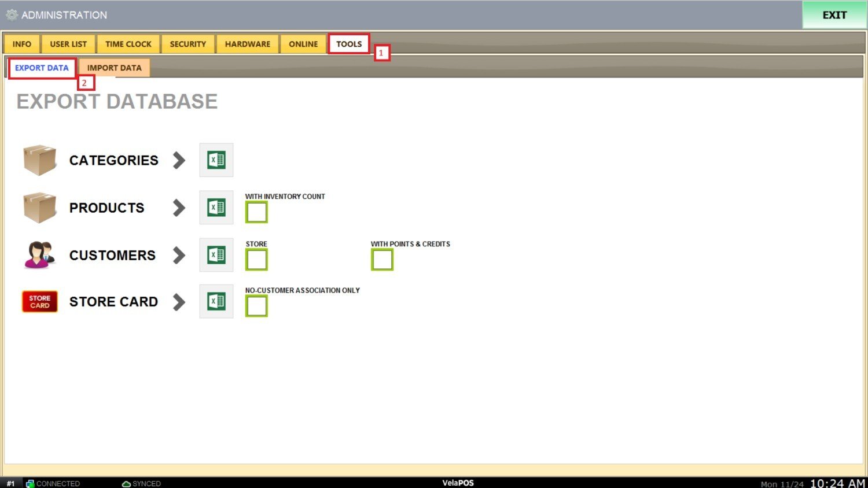The image size is (868, 488).
Task: Click the cardboard box icon beside Categories
Action: point(39,160)
